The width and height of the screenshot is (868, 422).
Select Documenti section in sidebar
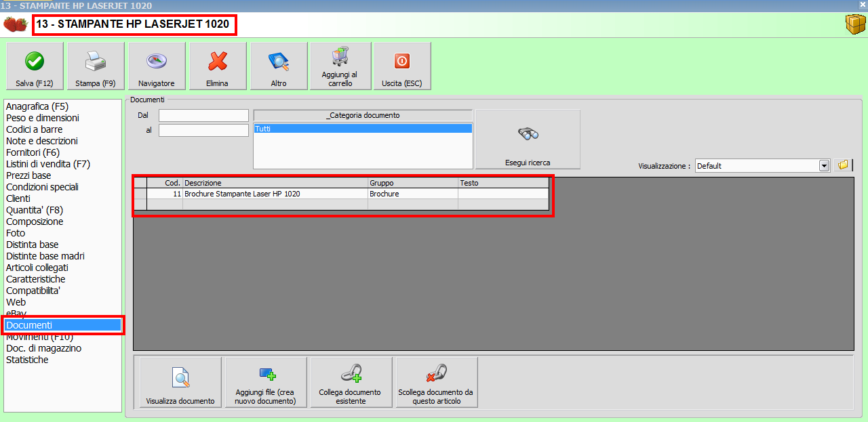pyautogui.click(x=62, y=325)
